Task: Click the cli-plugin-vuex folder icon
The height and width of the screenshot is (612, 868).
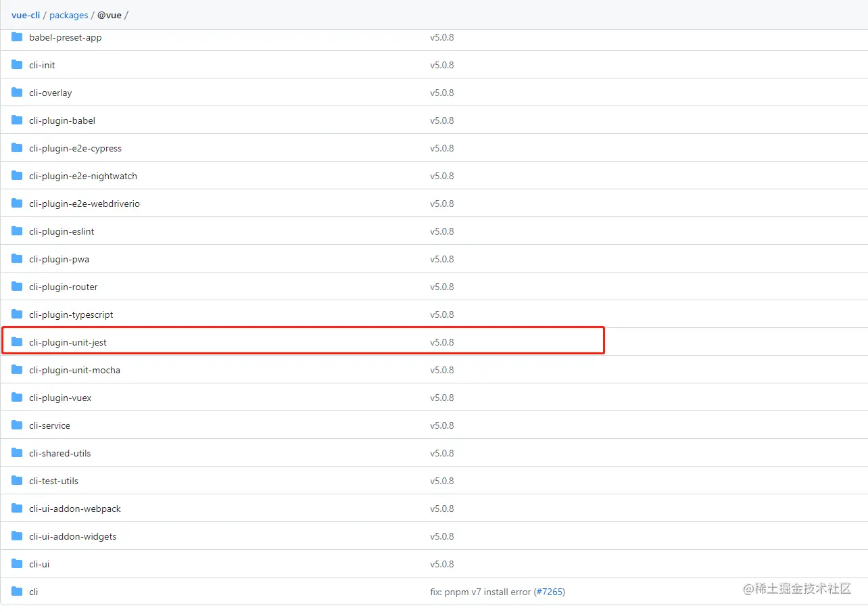Action: point(17,398)
